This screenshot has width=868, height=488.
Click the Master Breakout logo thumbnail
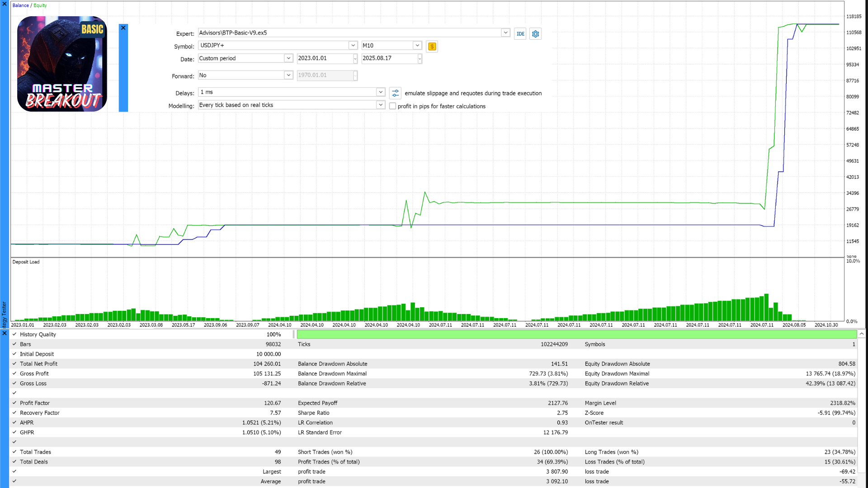click(x=62, y=64)
